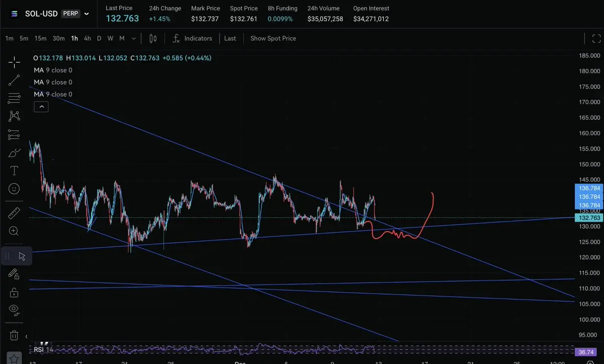Viewport: 604px width, 364px height.
Task: Toggle hide all drawings eye icon
Action: click(14, 309)
